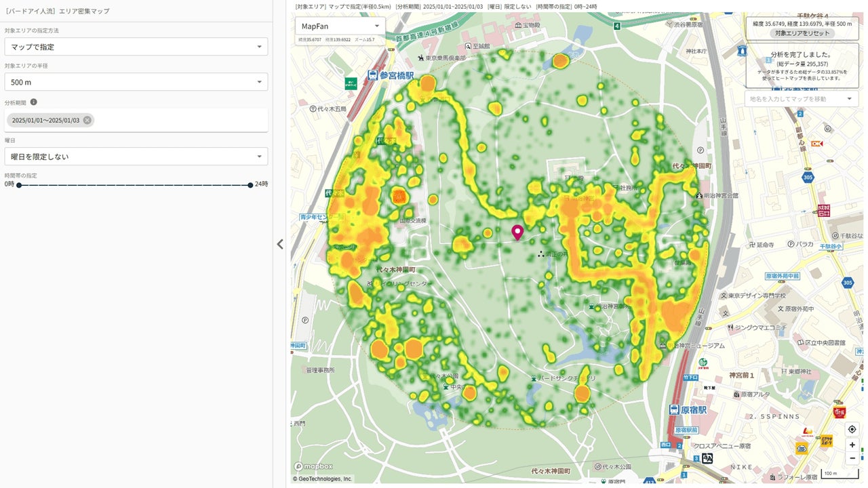
Task: Click the 区立中央図書館 library icon
Action: (x=800, y=344)
